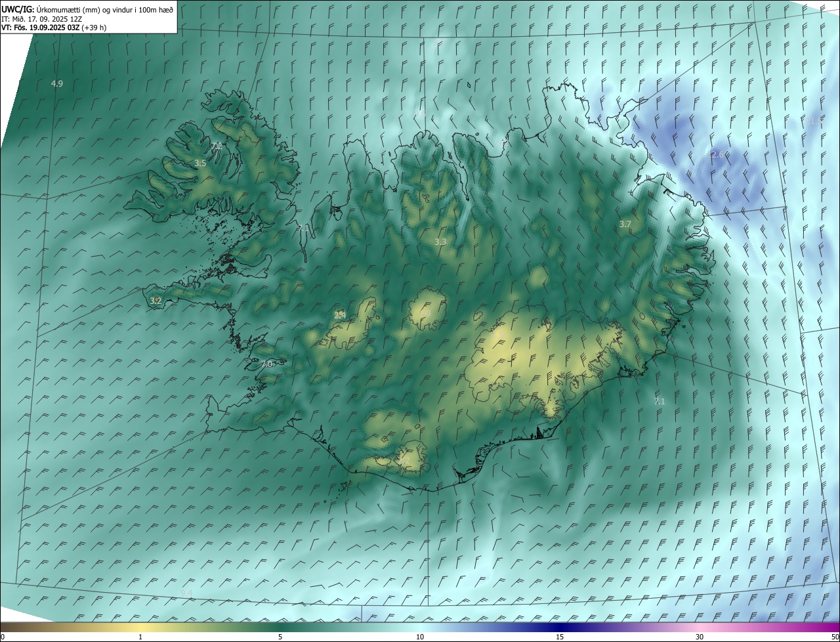The height and width of the screenshot is (642, 840).
Task: Click the '3.2' value on Snæfellsnes peninsula
Action: coord(156,301)
